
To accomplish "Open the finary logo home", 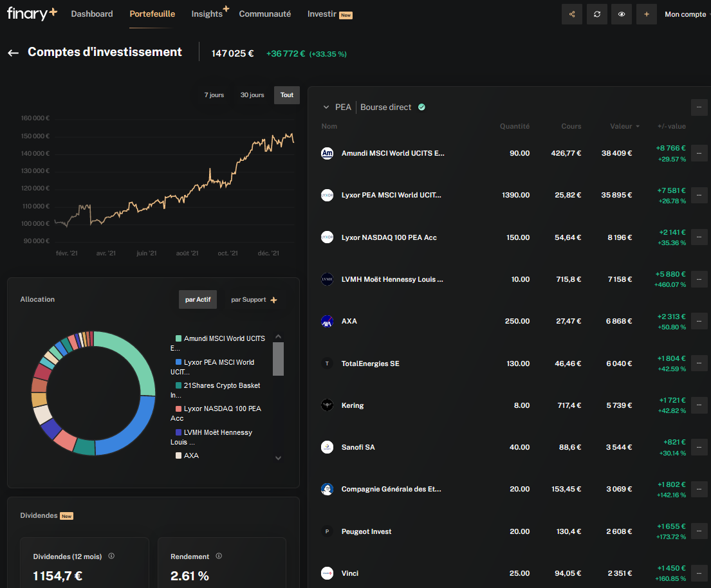I will (32, 14).
